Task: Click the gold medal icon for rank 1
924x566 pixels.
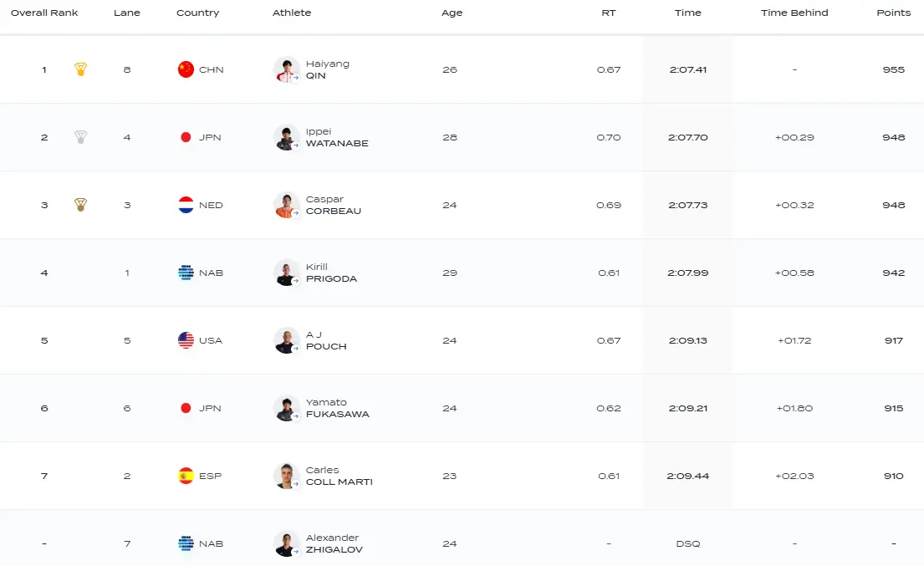Action: (x=80, y=69)
